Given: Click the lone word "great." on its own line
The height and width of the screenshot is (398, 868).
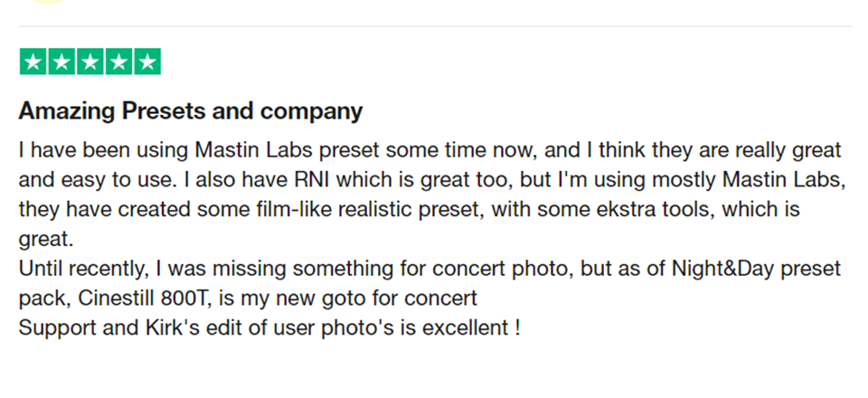Looking at the screenshot, I should (42, 239).
